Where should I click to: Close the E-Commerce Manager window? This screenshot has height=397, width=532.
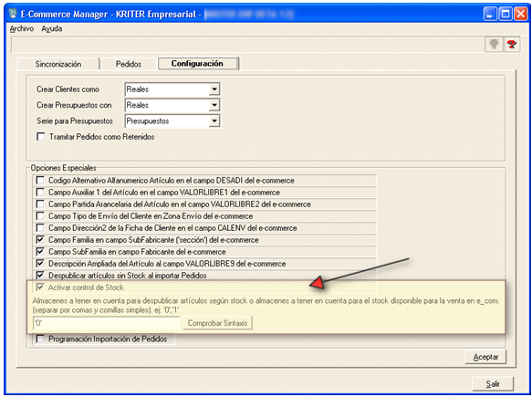pos(520,14)
